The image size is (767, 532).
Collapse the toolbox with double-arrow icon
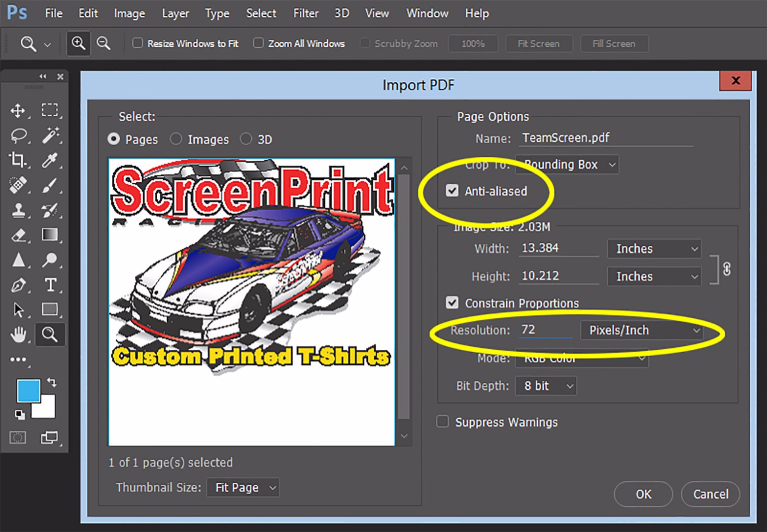click(x=43, y=76)
